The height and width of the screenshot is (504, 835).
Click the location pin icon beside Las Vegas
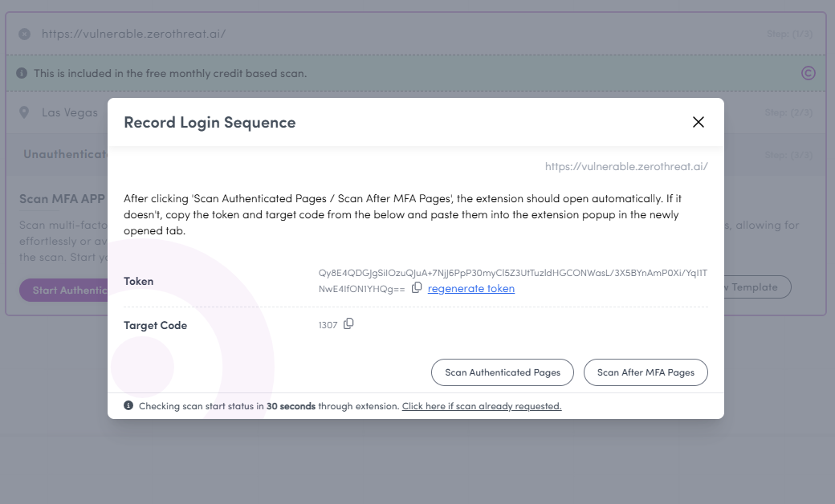coord(24,112)
